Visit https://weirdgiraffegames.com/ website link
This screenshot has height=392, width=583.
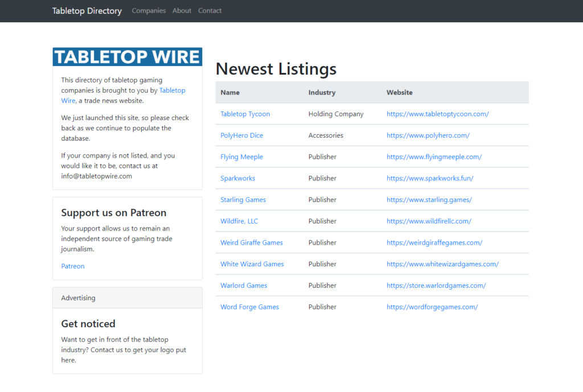tap(434, 242)
